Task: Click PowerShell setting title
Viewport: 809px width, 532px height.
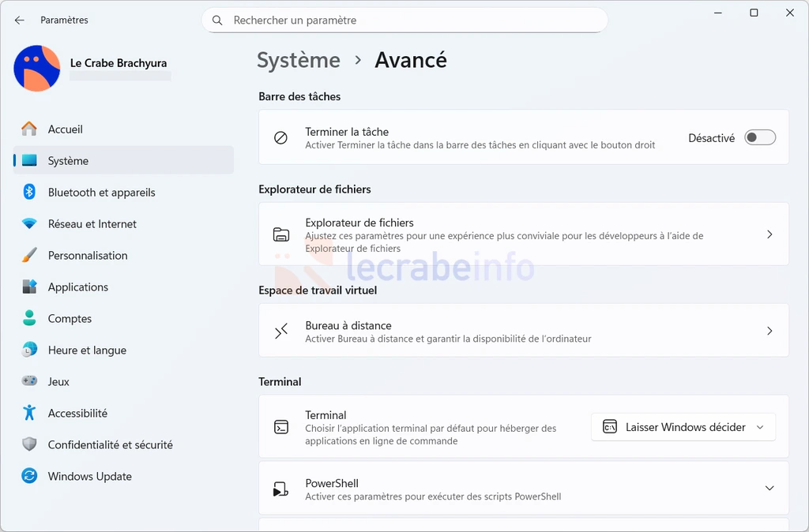Action: (332, 483)
